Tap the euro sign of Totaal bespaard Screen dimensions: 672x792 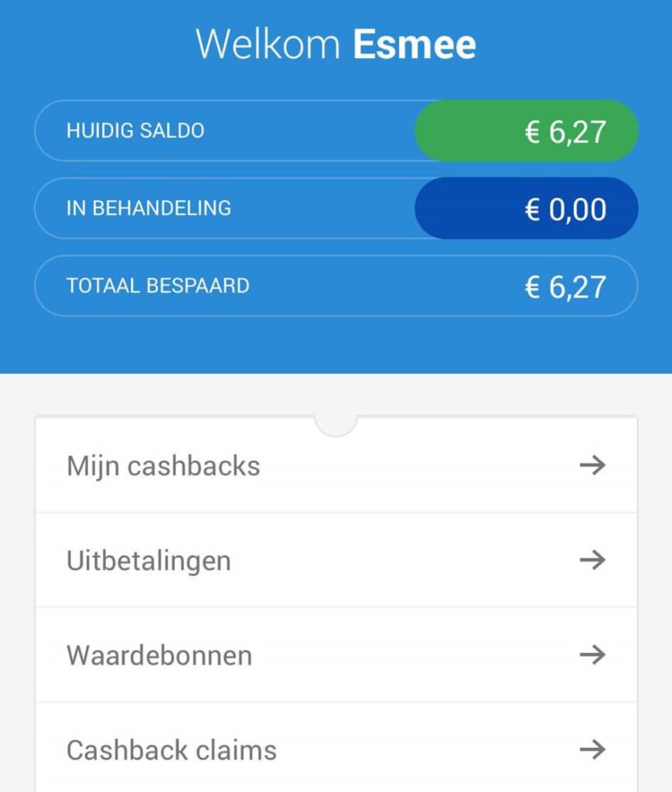[x=533, y=288]
